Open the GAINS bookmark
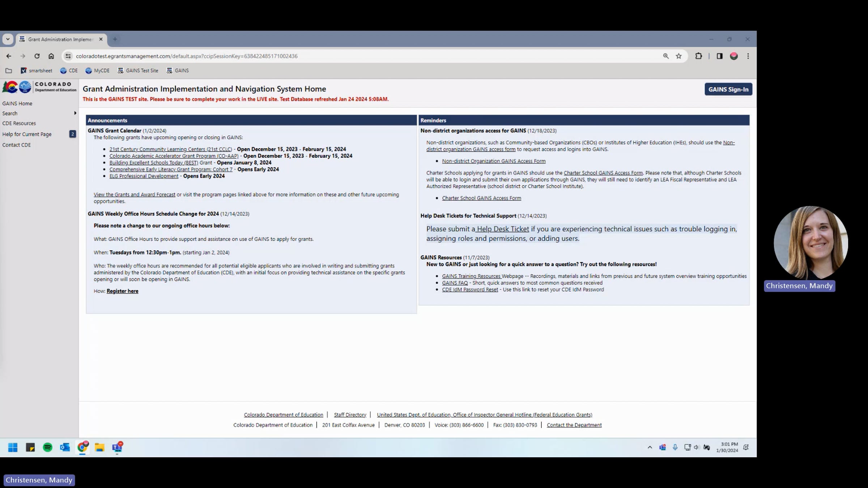The height and width of the screenshot is (488, 868). 178,70
